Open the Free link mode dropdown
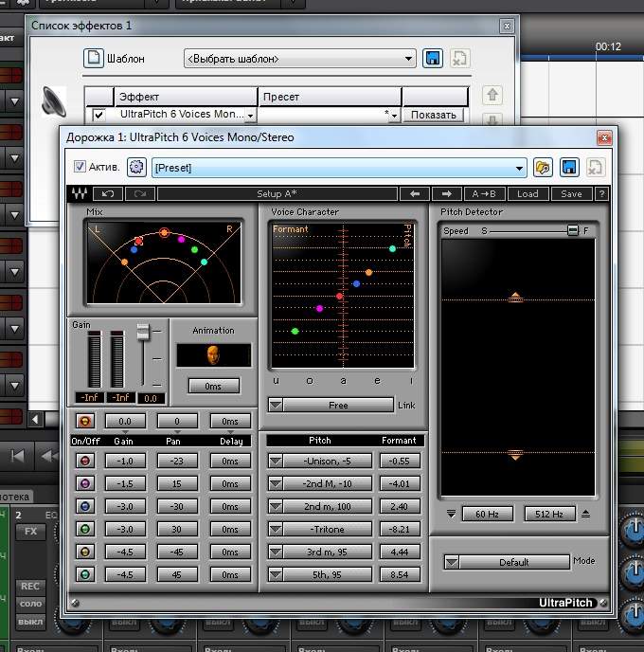 (x=276, y=405)
